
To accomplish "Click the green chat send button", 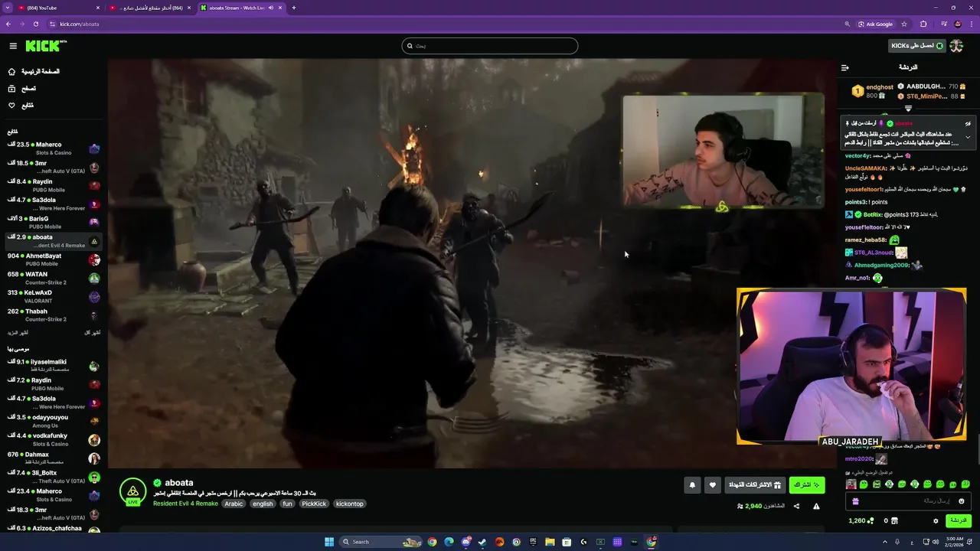I will click(958, 521).
